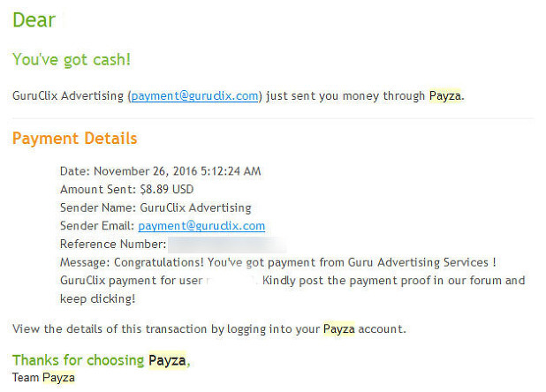The image size is (546, 392).
Task: Click the highlighted Payza in account sentence
Action: point(338,328)
